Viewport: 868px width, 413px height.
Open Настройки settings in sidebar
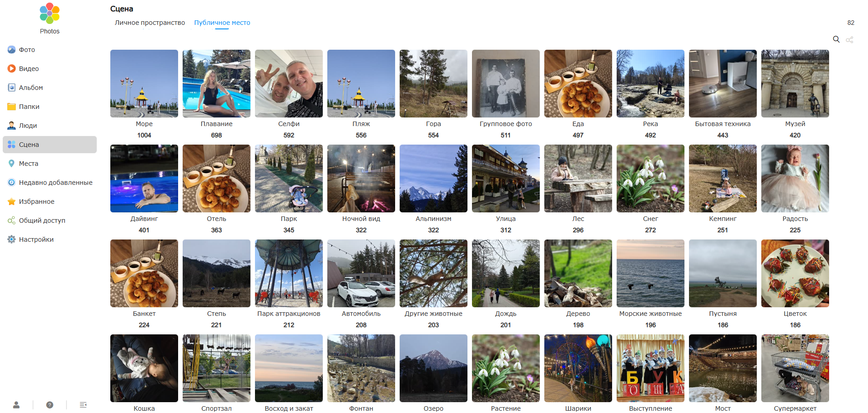pos(36,239)
